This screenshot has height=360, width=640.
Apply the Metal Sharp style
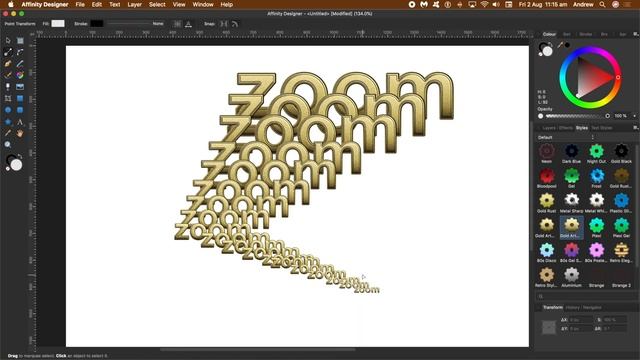571,203
